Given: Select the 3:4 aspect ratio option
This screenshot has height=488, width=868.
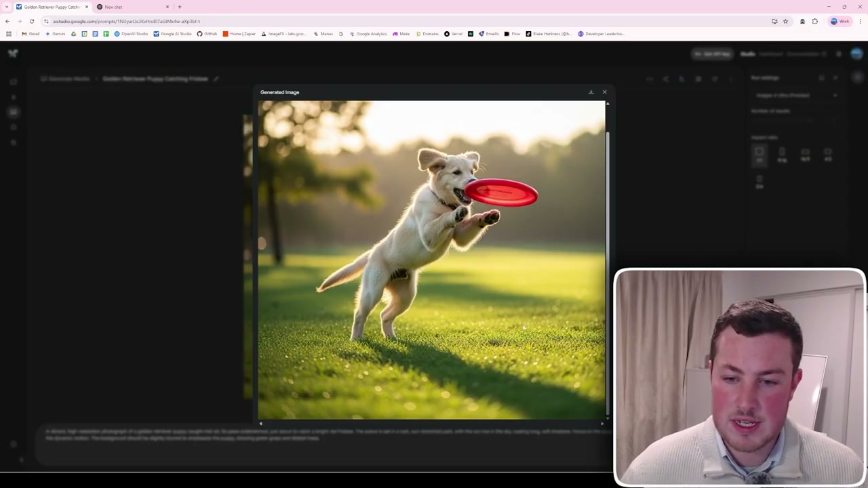Looking at the screenshot, I should point(759,182).
